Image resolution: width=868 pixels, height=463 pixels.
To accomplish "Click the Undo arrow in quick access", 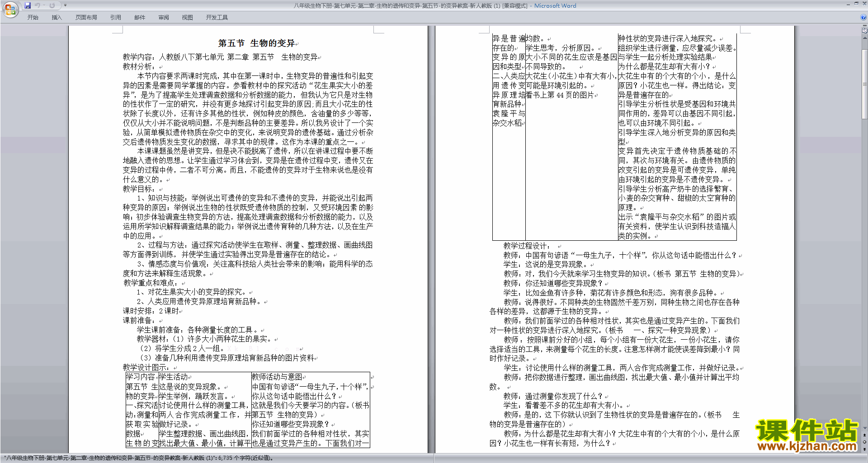I will click(x=38, y=5).
